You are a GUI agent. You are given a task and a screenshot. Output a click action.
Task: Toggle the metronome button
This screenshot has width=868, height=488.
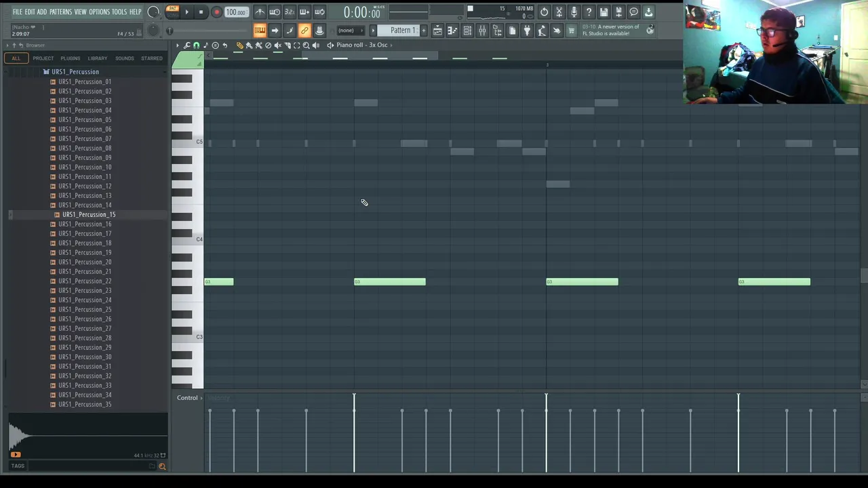260,12
